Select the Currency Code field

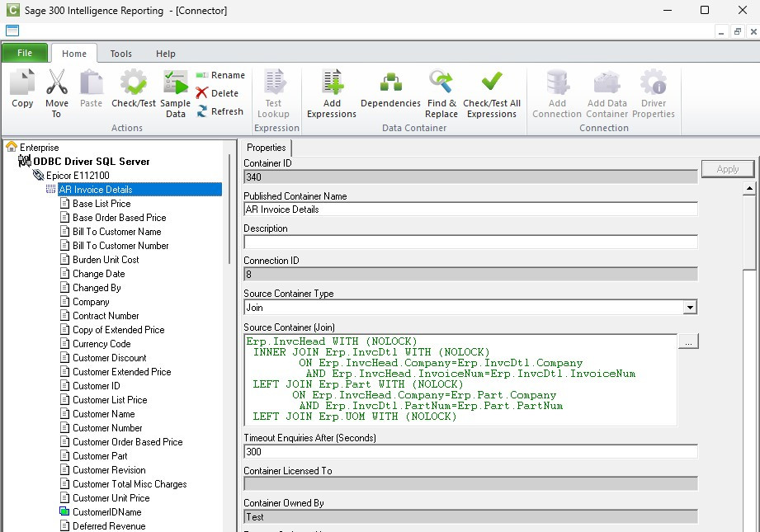(101, 344)
